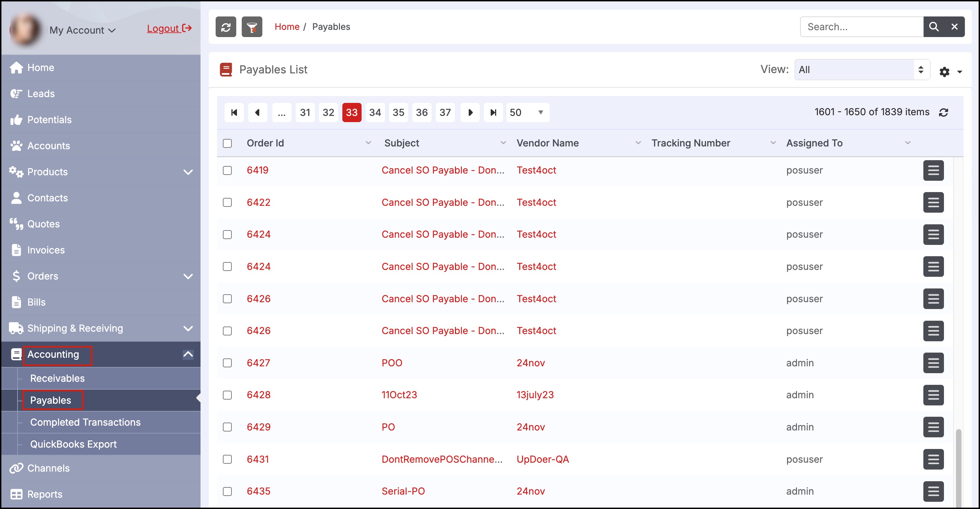
Task: Jump to the first page of results
Action: [234, 113]
